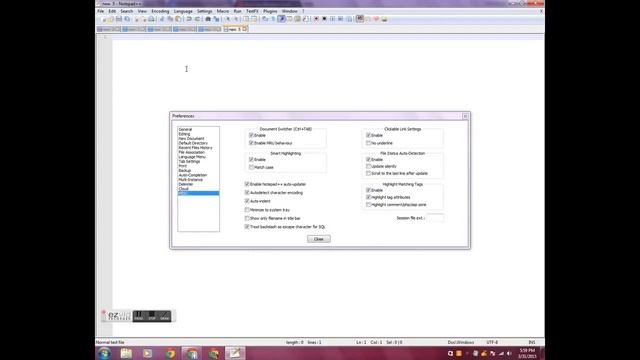Open the Encoding menu
The width and height of the screenshot is (640, 360).
tap(160, 11)
